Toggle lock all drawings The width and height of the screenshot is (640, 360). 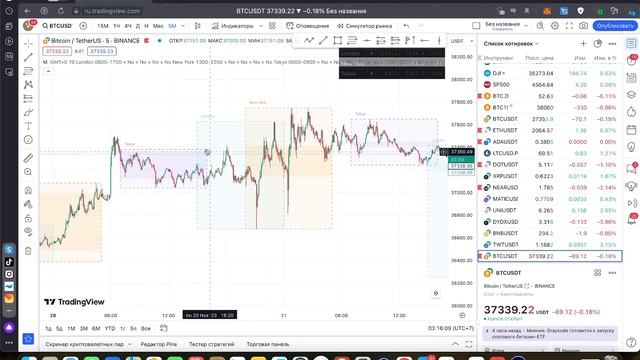tap(28, 218)
